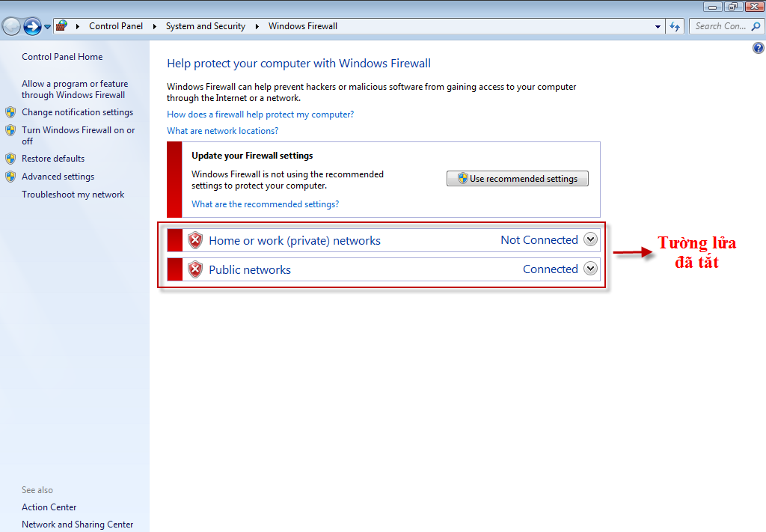The width and height of the screenshot is (766, 532).
Task: Open How does a firewall help protect my computer
Action: (260, 114)
